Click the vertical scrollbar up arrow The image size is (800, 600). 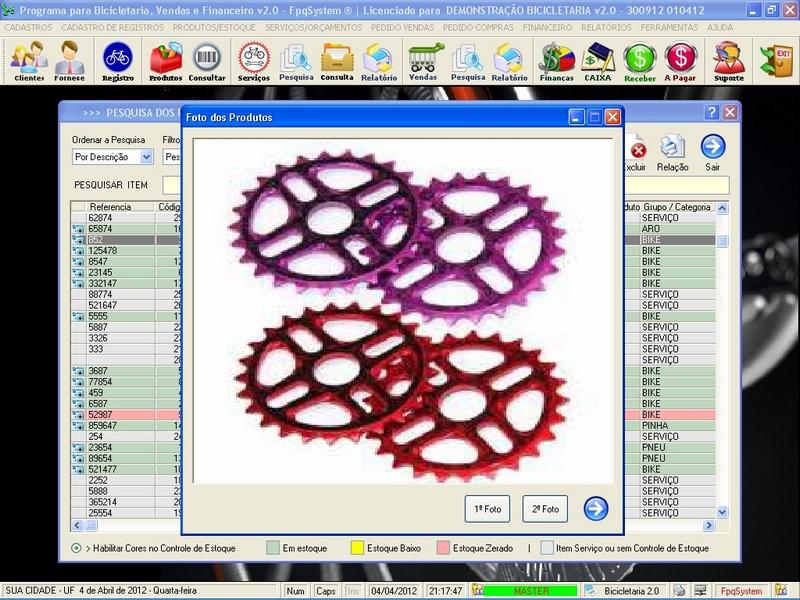pos(722,208)
